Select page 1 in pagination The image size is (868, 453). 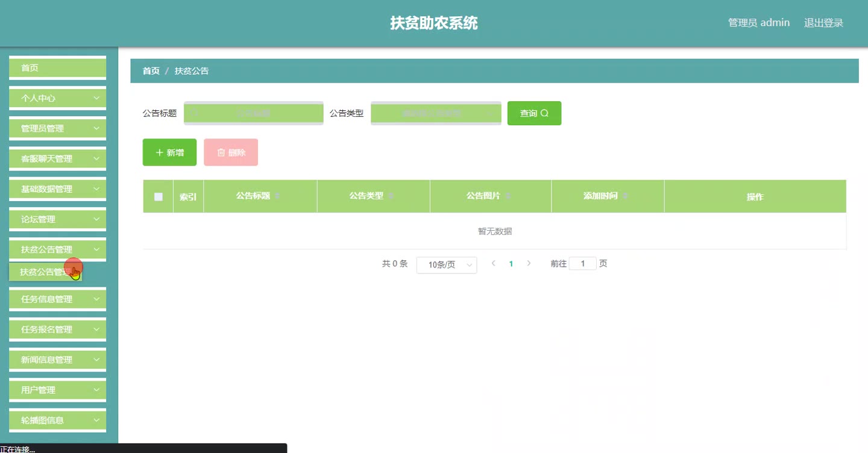click(511, 264)
